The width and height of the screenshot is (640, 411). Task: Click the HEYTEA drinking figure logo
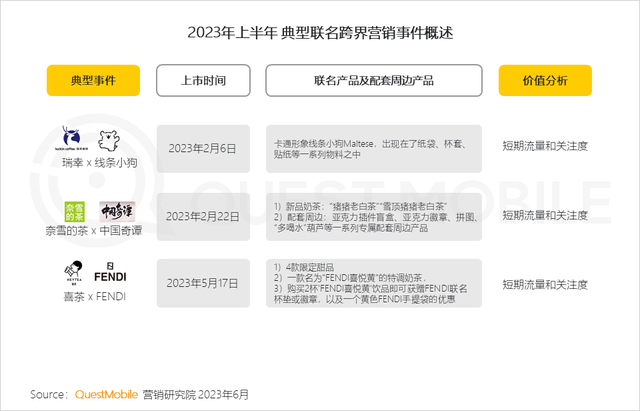[74, 272]
